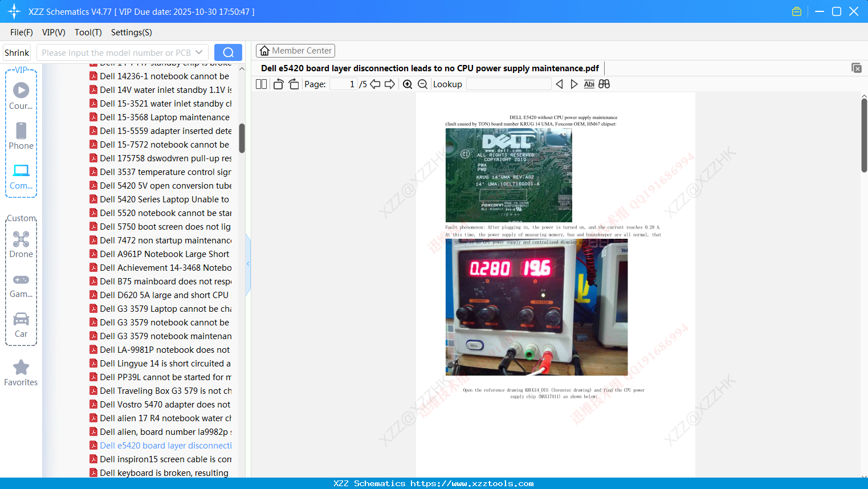This screenshot has height=489, width=868.
Task: Find next lookup match triangle
Action: tap(574, 84)
